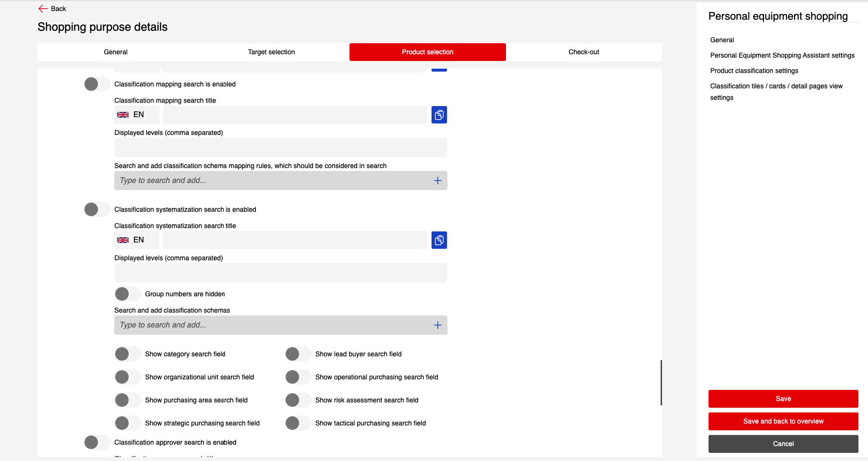Enable Show category search field
Viewport: 868px width, 461px height.
pos(128,354)
